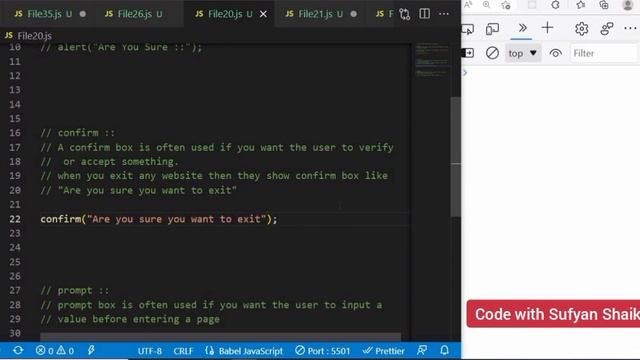Click the warnings count indicator
Viewport: 640px width, 360px height.
(x=65, y=351)
